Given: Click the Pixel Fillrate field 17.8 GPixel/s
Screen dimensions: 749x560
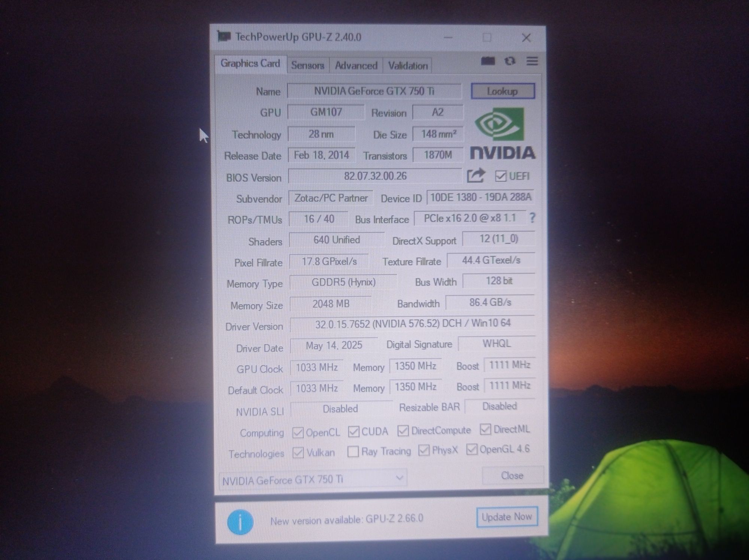Looking at the screenshot, I should (329, 261).
